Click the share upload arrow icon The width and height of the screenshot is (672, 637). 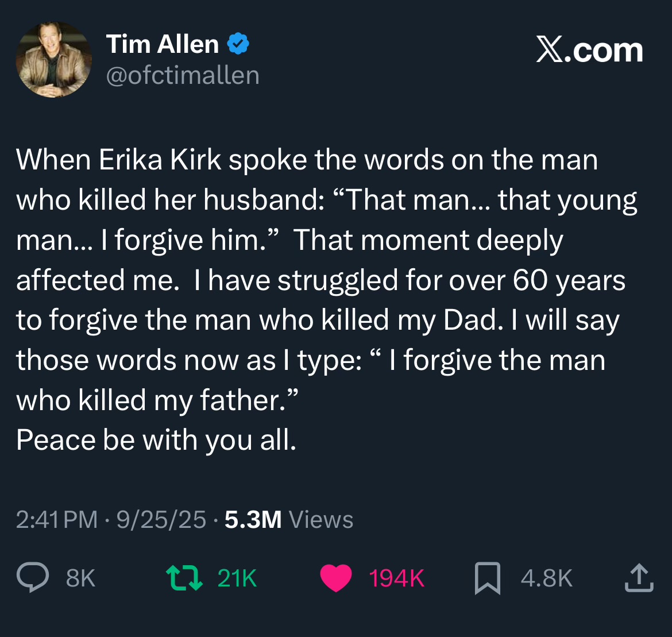tap(639, 578)
